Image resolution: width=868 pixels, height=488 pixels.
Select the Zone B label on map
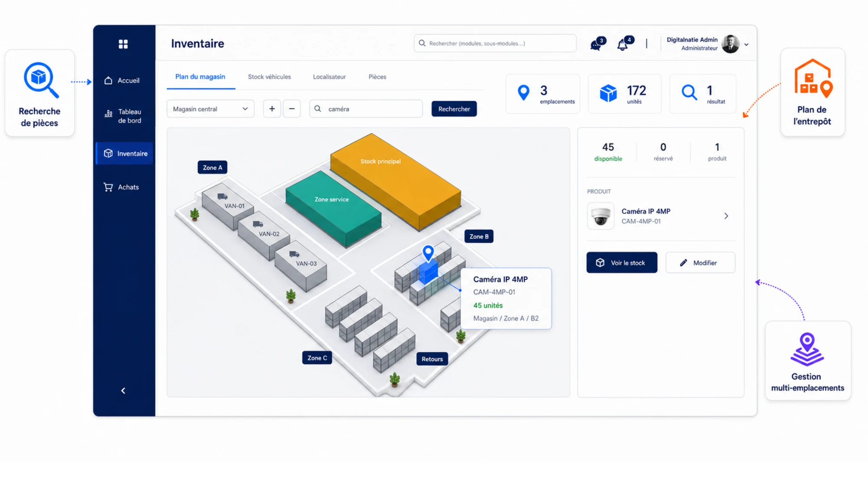click(479, 236)
